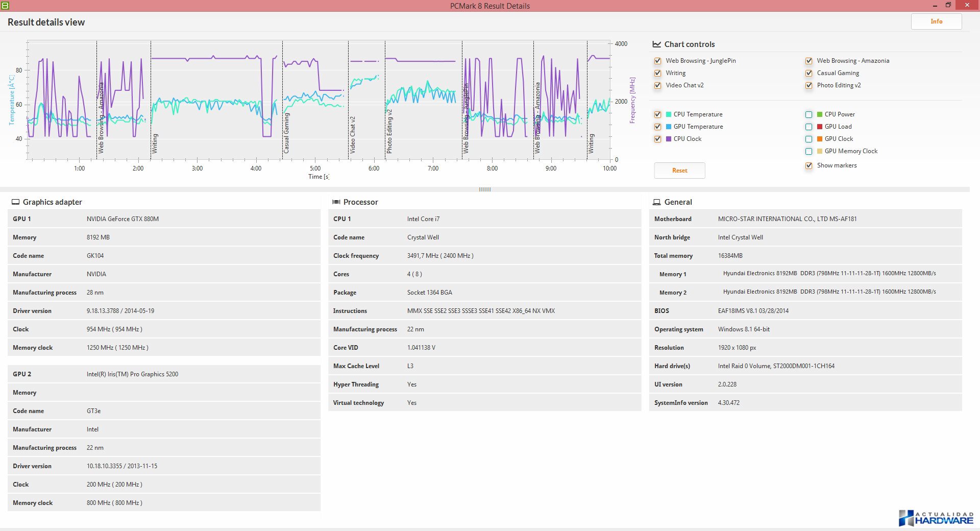Uncheck Web Browsing - JunglePin checkbox
This screenshot has width=980, height=531.
(x=657, y=61)
